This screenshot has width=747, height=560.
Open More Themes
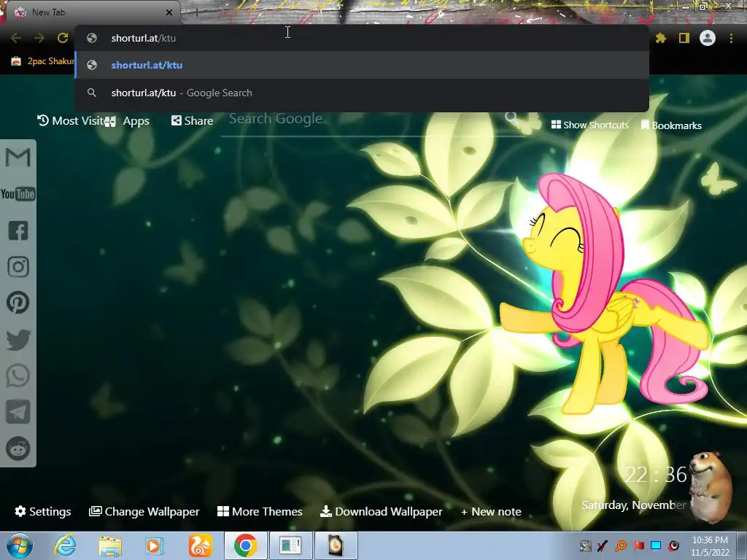coord(260,511)
